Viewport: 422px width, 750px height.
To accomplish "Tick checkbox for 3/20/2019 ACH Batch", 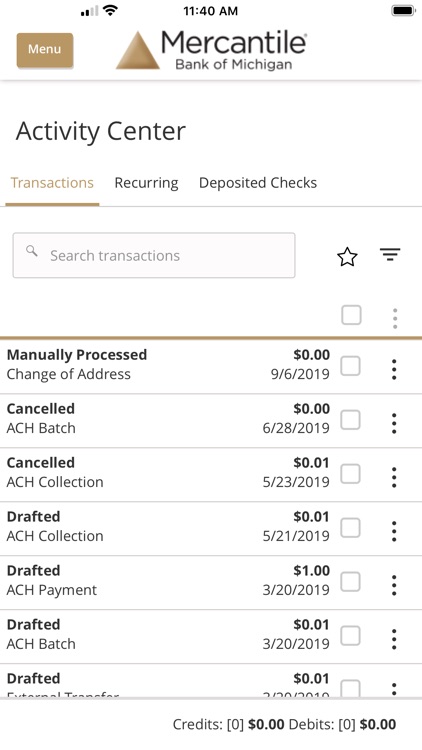I will (350, 636).
